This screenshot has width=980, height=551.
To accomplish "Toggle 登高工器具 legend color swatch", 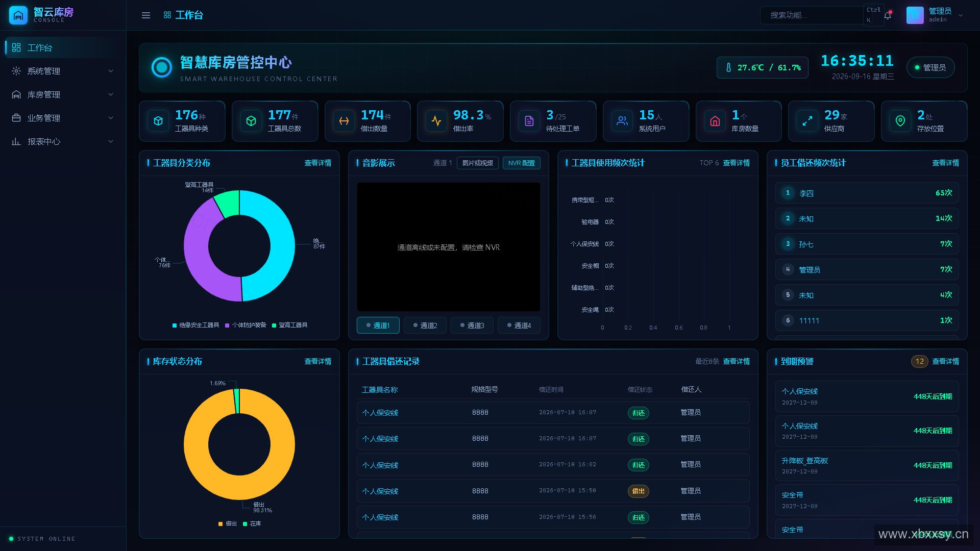I will coord(274,325).
